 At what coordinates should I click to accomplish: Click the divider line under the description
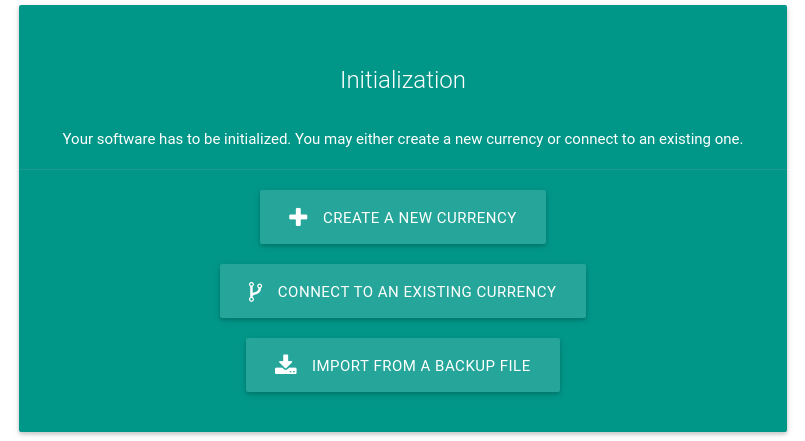coord(402,169)
